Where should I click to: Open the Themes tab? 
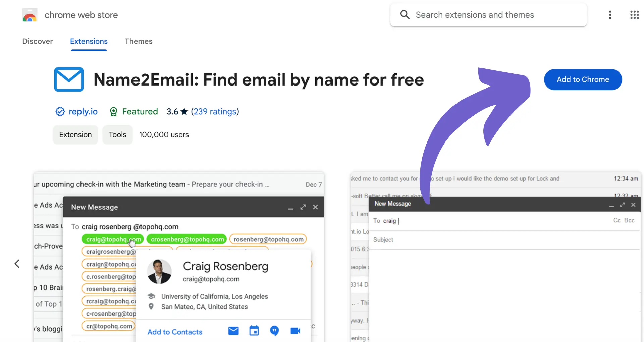pyautogui.click(x=139, y=41)
